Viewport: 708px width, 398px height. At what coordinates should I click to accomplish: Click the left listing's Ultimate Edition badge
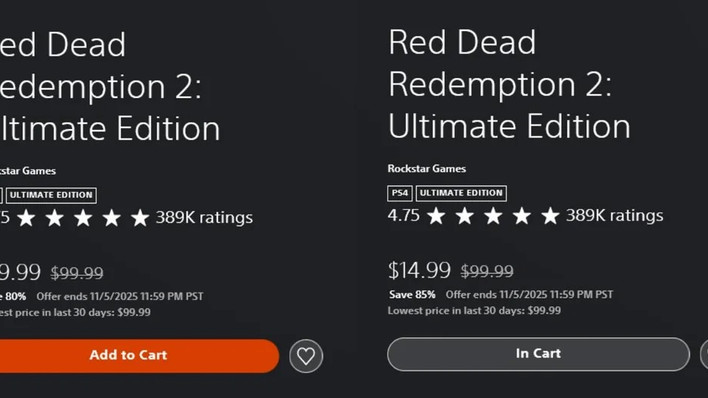click(51, 196)
